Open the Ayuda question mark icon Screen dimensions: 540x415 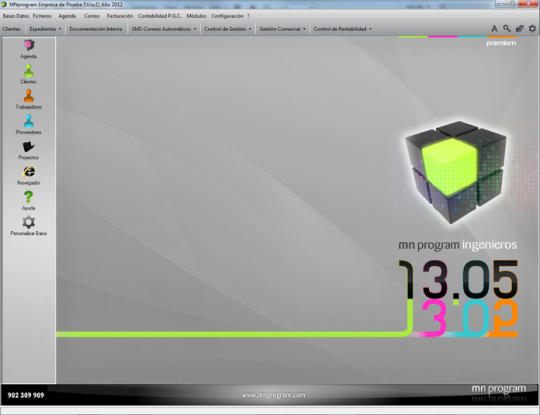point(29,197)
